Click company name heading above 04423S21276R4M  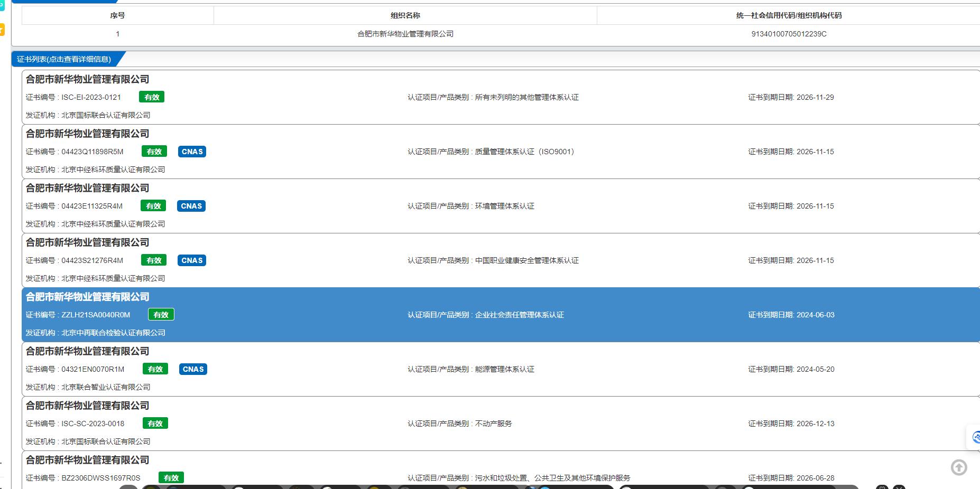pyautogui.click(x=88, y=242)
